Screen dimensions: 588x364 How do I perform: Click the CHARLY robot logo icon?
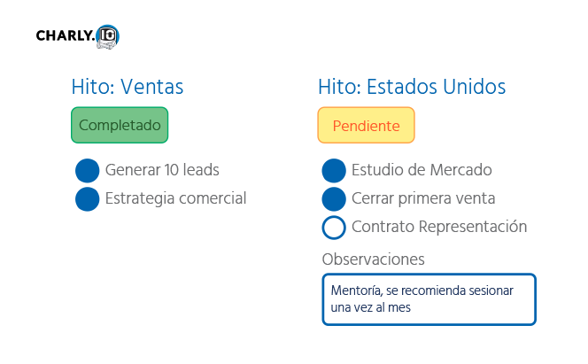click(x=106, y=36)
